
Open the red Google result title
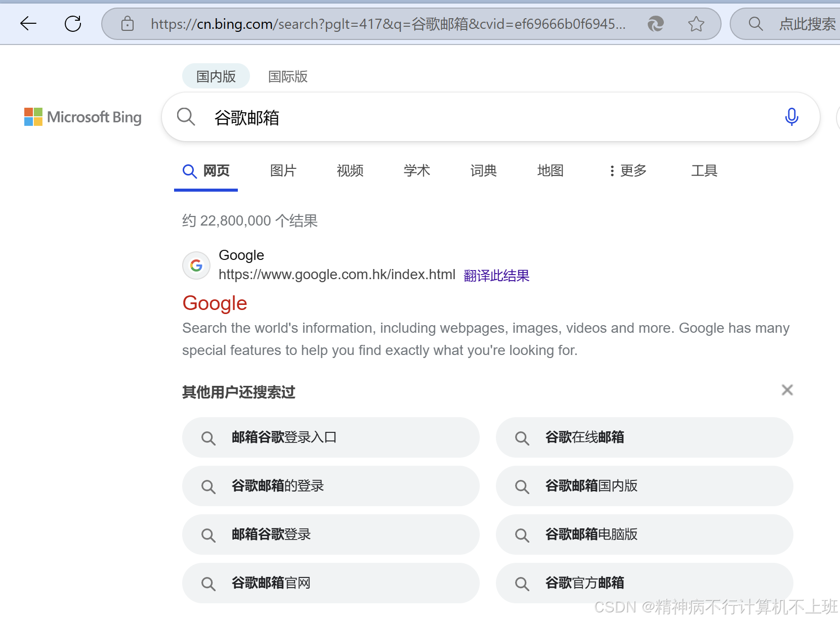click(215, 303)
